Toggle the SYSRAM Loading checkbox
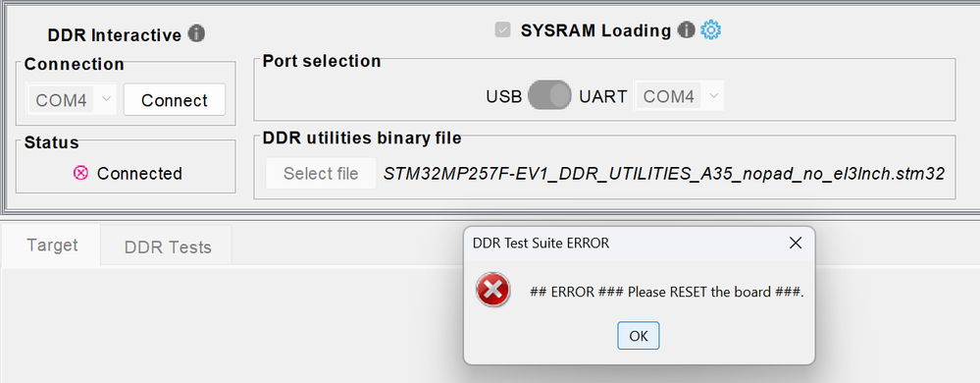Screen dimensions: 980x383 (502, 30)
